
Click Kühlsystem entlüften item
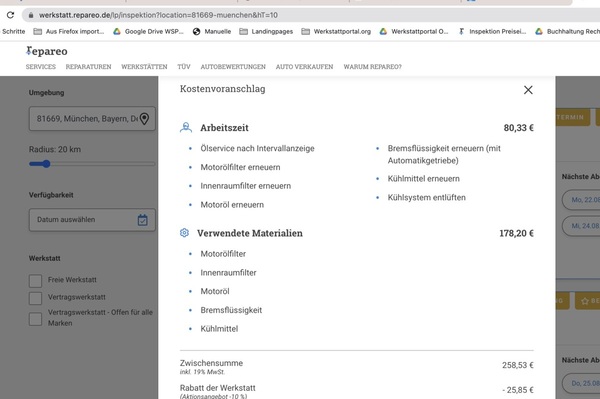pos(427,197)
